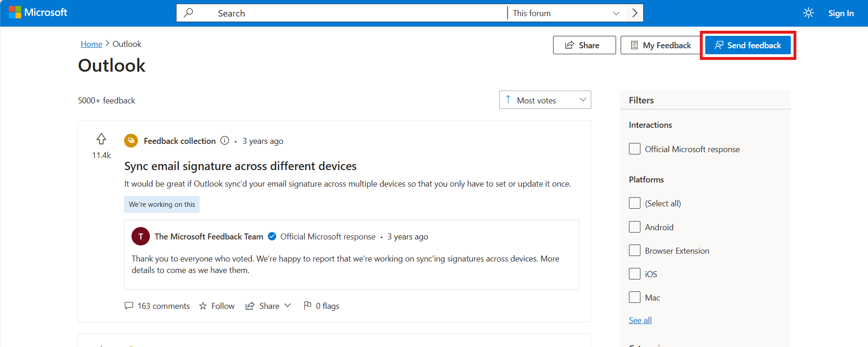Open the Most votes sort dropdown
868x347 pixels.
point(545,100)
